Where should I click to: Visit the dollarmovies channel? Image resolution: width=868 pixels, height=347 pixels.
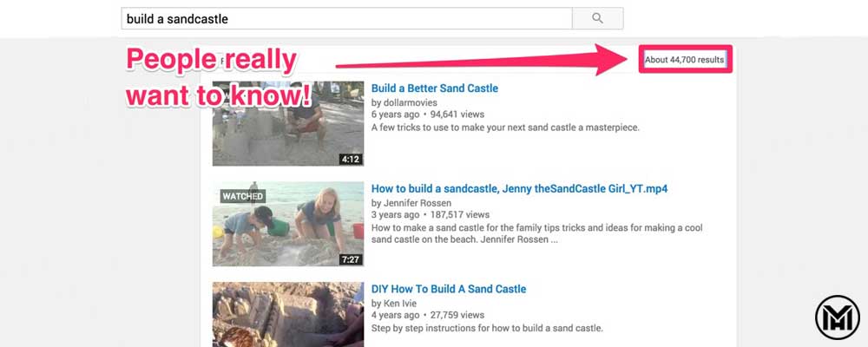point(406,102)
